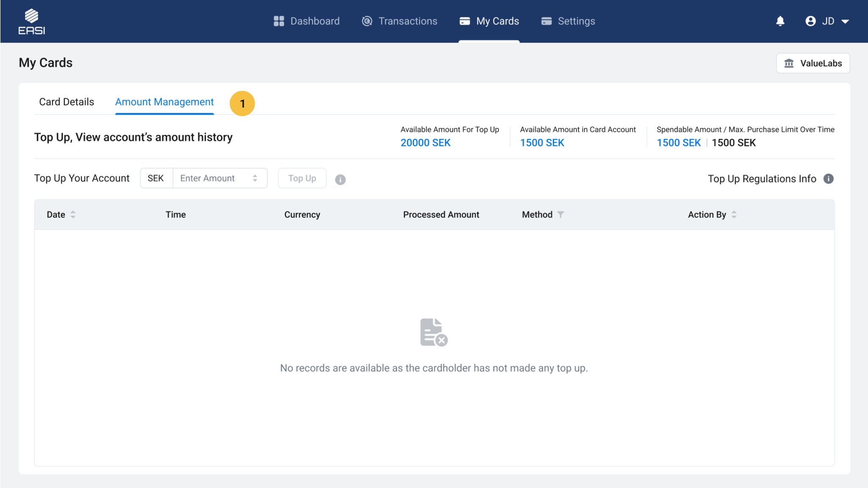Click the JD user avatar icon
Image resolution: width=868 pixels, height=488 pixels.
[x=810, y=21]
